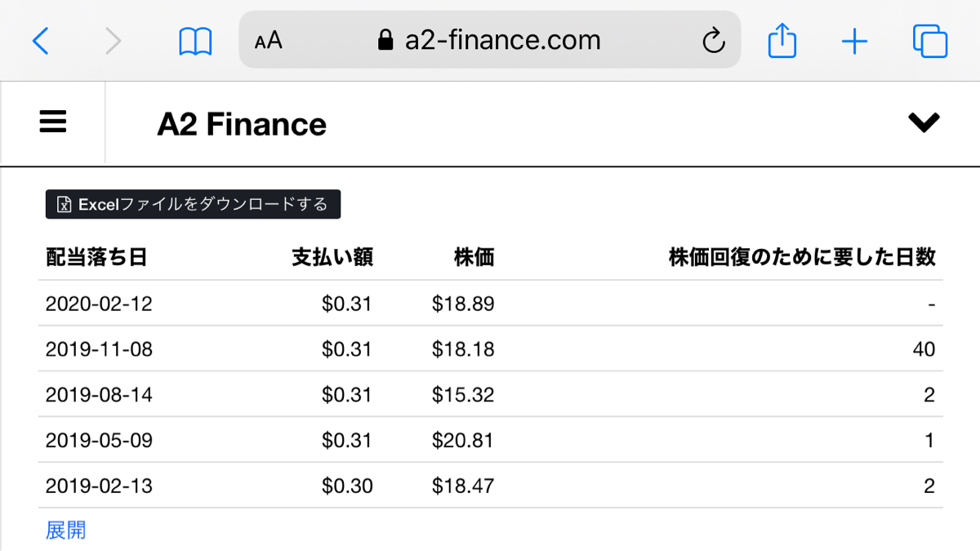Click the 支払い額 column header
The width and height of the screenshot is (980, 551).
tap(333, 256)
